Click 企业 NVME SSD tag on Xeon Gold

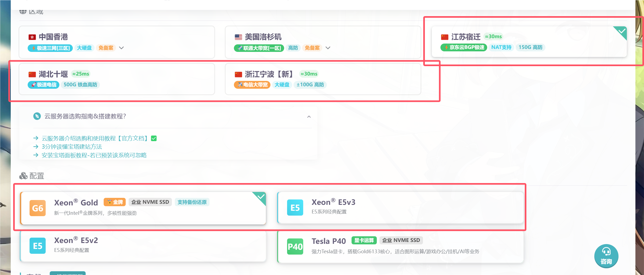pyautogui.click(x=150, y=202)
